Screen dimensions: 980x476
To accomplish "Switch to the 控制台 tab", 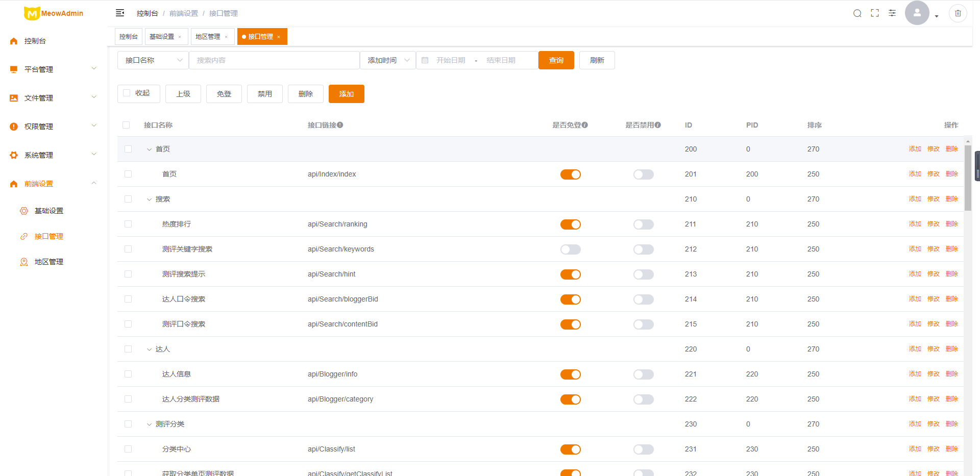I will [129, 37].
